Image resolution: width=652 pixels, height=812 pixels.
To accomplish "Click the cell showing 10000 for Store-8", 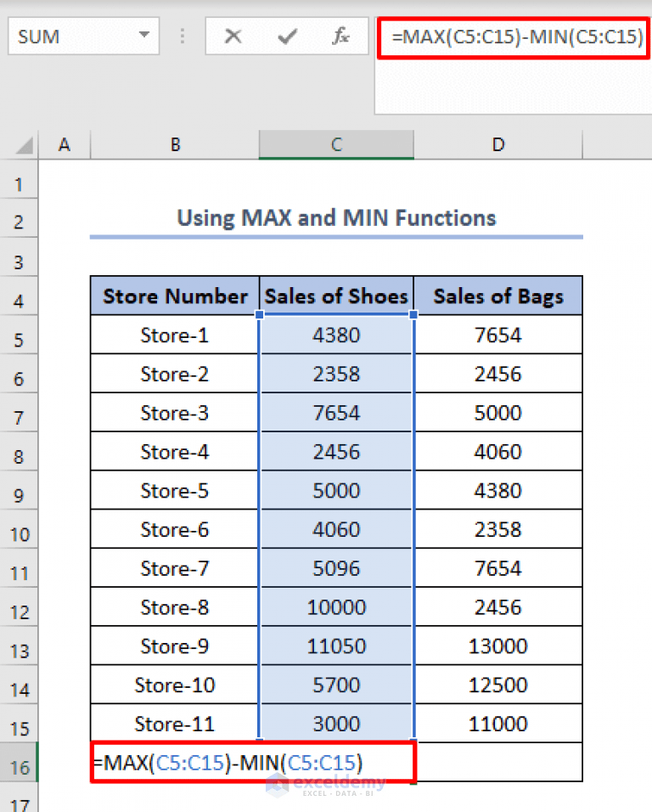I will tap(335, 606).
